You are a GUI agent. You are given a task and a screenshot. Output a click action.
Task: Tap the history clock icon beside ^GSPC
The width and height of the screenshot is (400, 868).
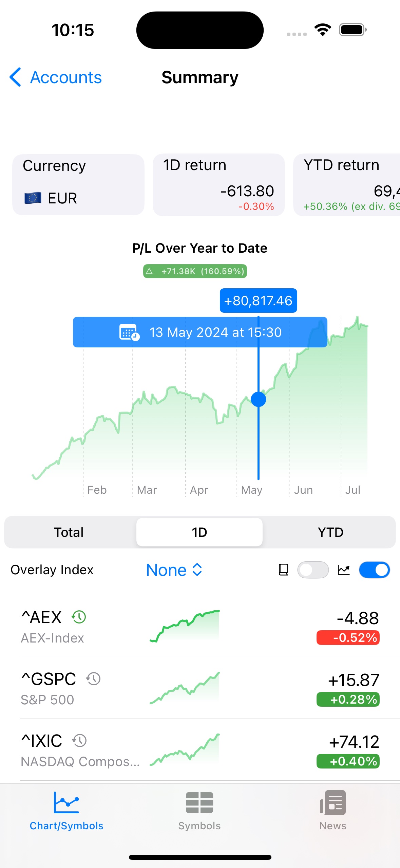click(x=93, y=679)
